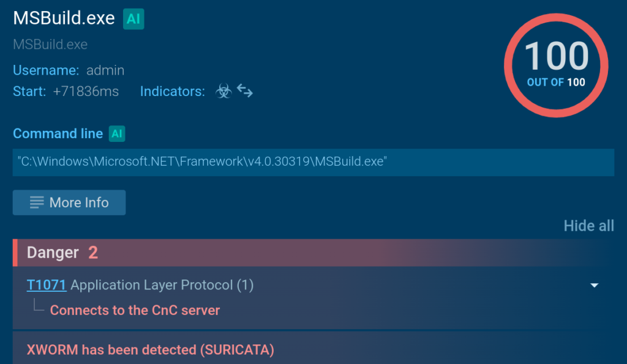Click the network arrows indicator icon

245,92
